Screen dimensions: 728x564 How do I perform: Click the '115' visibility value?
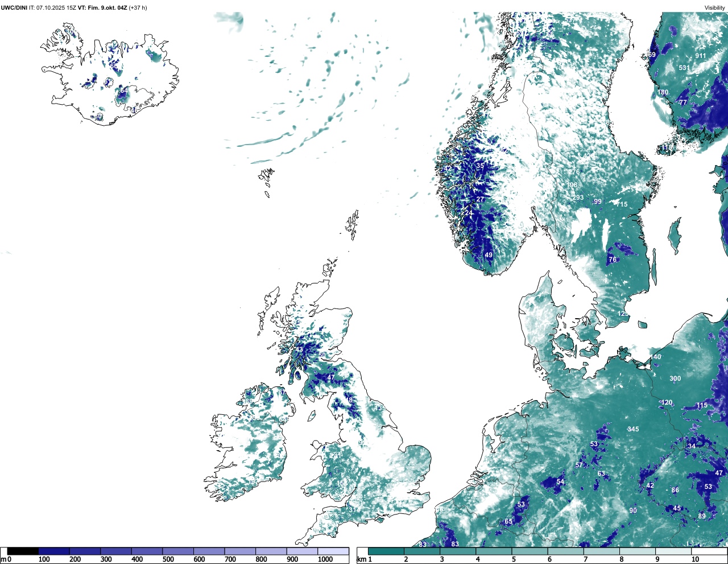point(702,405)
